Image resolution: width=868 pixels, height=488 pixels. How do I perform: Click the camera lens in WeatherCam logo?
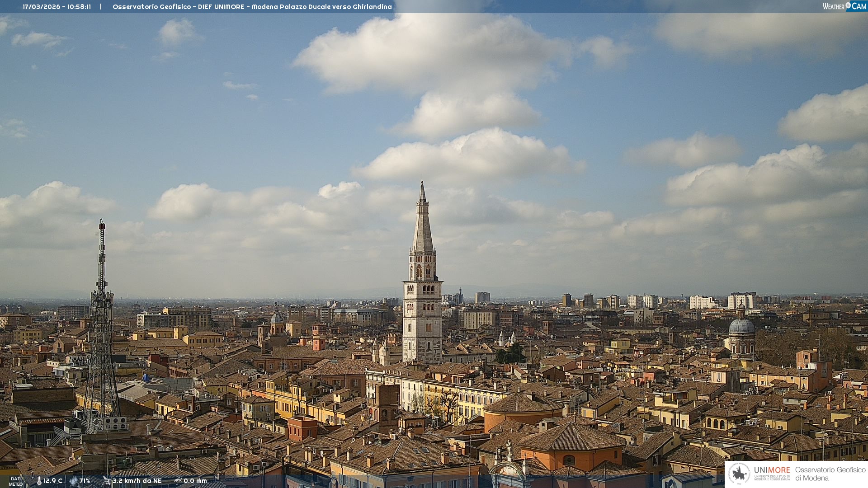coord(848,5)
